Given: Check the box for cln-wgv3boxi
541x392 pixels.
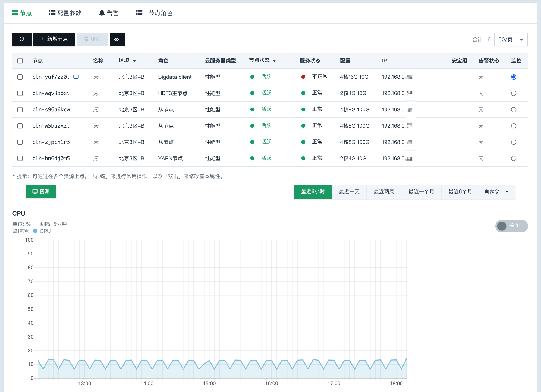Looking at the screenshot, I should point(20,93).
